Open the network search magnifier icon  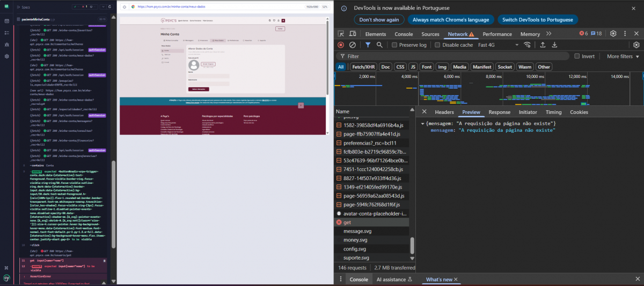tap(379, 45)
